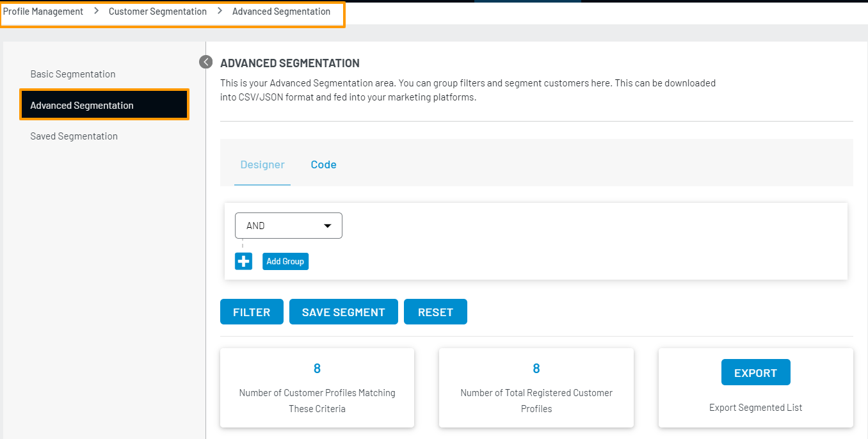Click SAVE SEGMENT button
The width and height of the screenshot is (868, 439).
pos(343,312)
